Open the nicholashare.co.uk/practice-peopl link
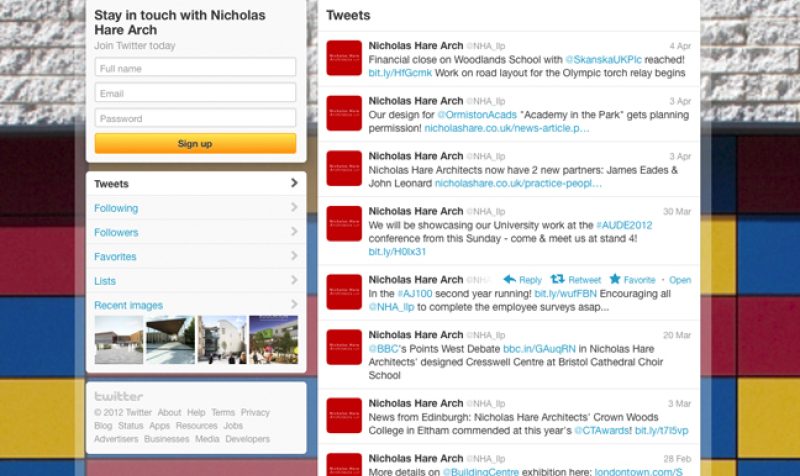Image resolution: width=800 pixels, height=476 pixels. 518,183
